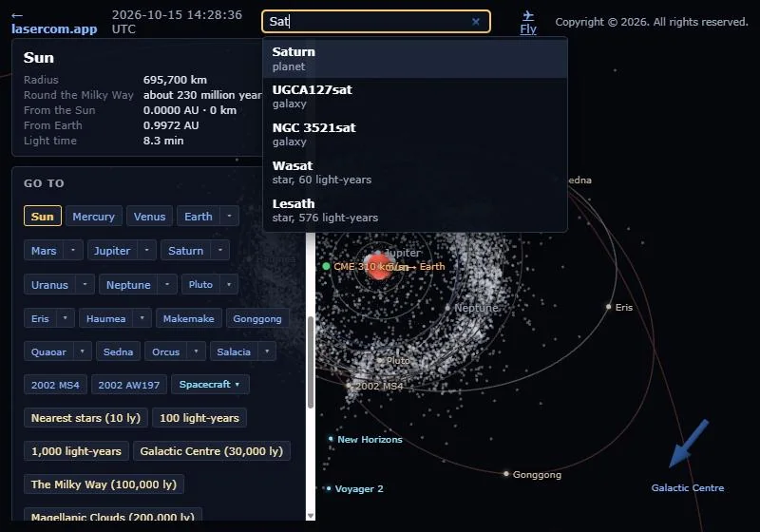
Task: Expand the Salacia dropdown arrow
Action: 267,351
